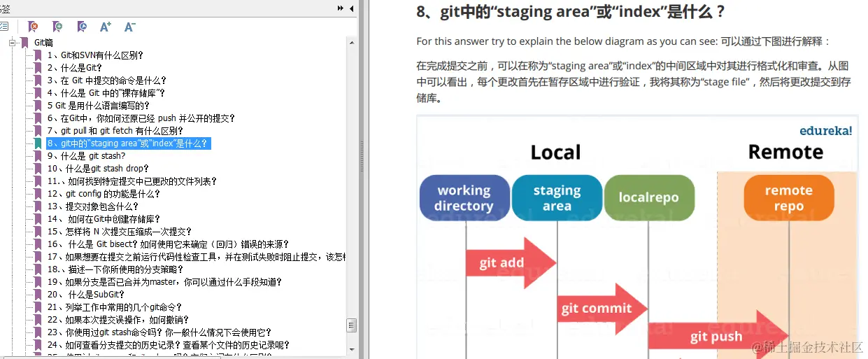Click the red "git push" arrow
Screen dimensions: 868x359
coord(718,337)
